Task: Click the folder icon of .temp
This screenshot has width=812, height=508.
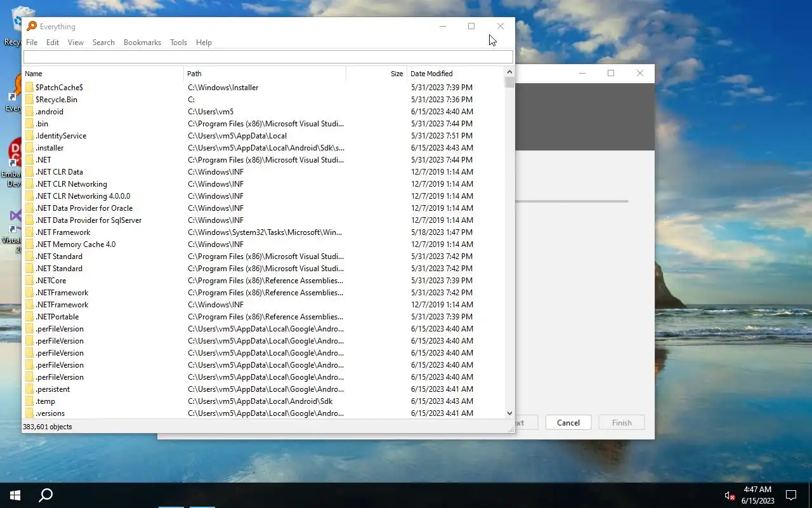Action: pyautogui.click(x=29, y=401)
